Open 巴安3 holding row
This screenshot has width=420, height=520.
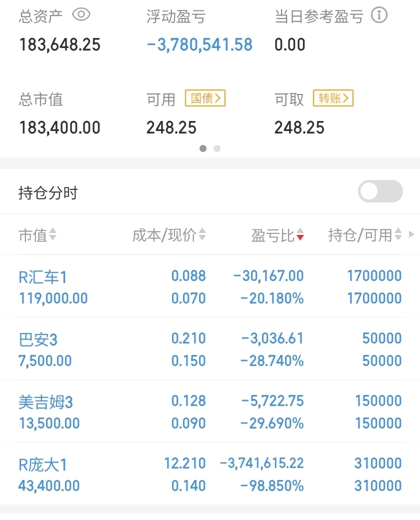point(210,349)
